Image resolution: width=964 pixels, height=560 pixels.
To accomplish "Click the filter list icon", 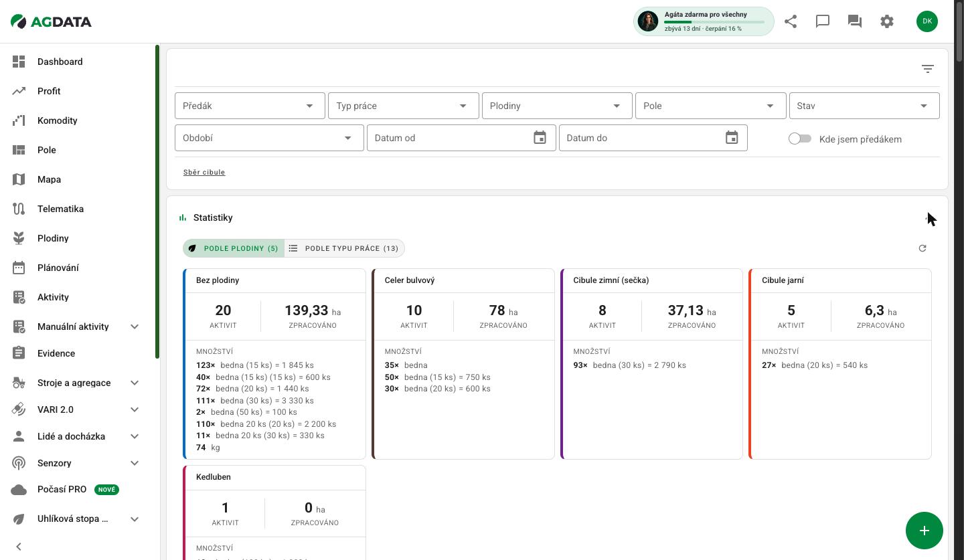I will [927, 69].
